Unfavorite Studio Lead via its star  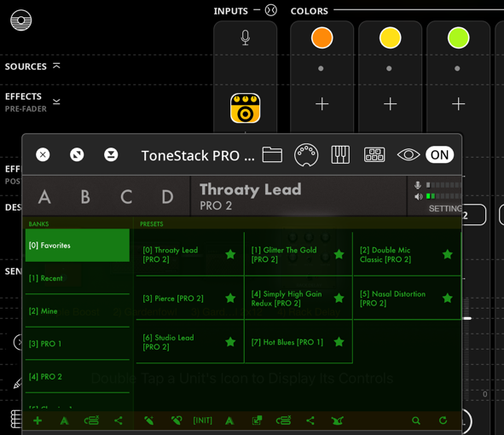(230, 342)
